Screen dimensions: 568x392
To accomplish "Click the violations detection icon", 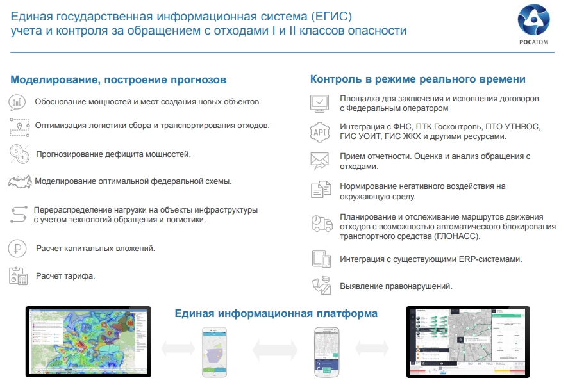I will (321, 285).
